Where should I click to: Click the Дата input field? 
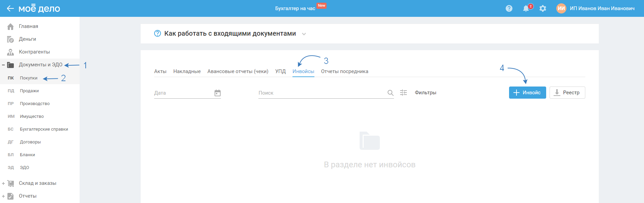[x=188, y=93]
